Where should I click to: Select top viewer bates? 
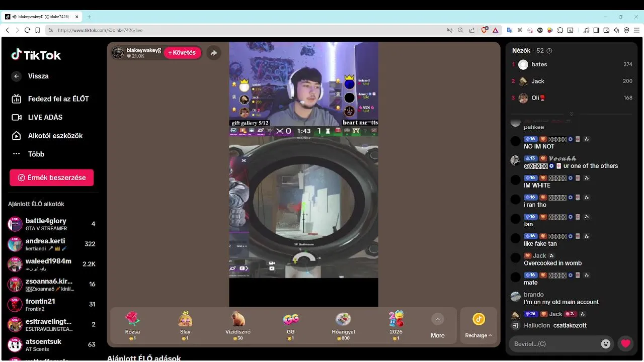572,64
